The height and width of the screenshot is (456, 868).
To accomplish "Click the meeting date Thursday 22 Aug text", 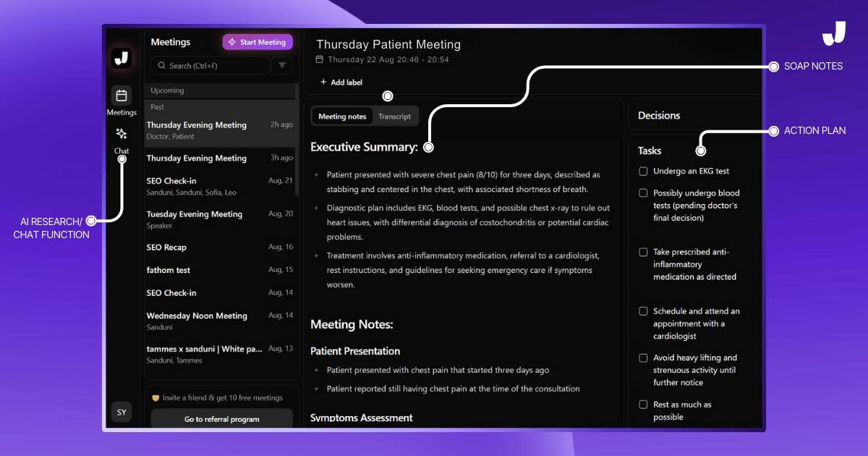I will click(388, 59).
